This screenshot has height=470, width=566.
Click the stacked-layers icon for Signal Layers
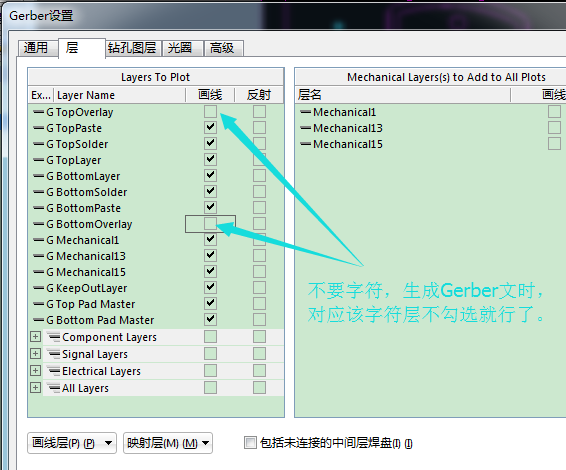pyautogui.click(x=54, y=354)
